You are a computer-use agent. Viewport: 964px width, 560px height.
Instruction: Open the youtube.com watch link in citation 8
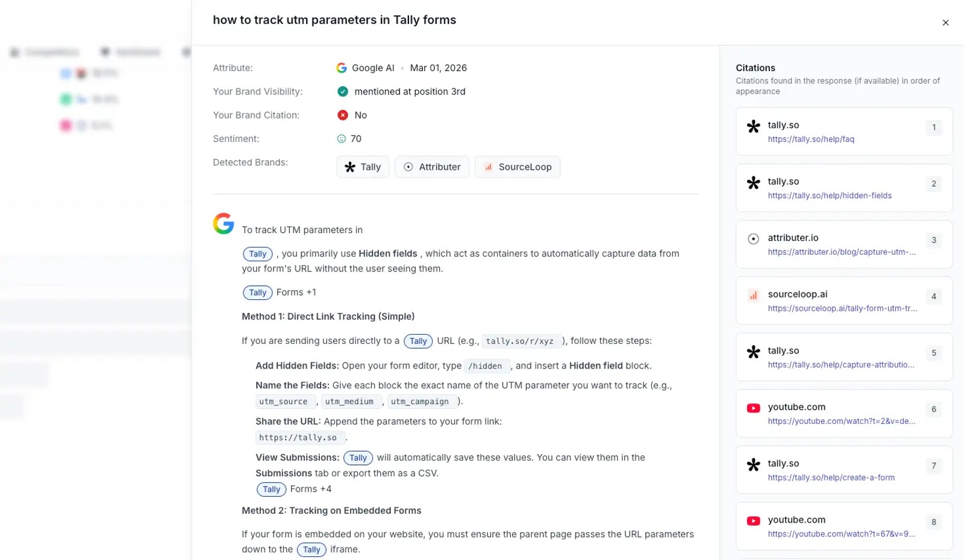pos(840,534)
